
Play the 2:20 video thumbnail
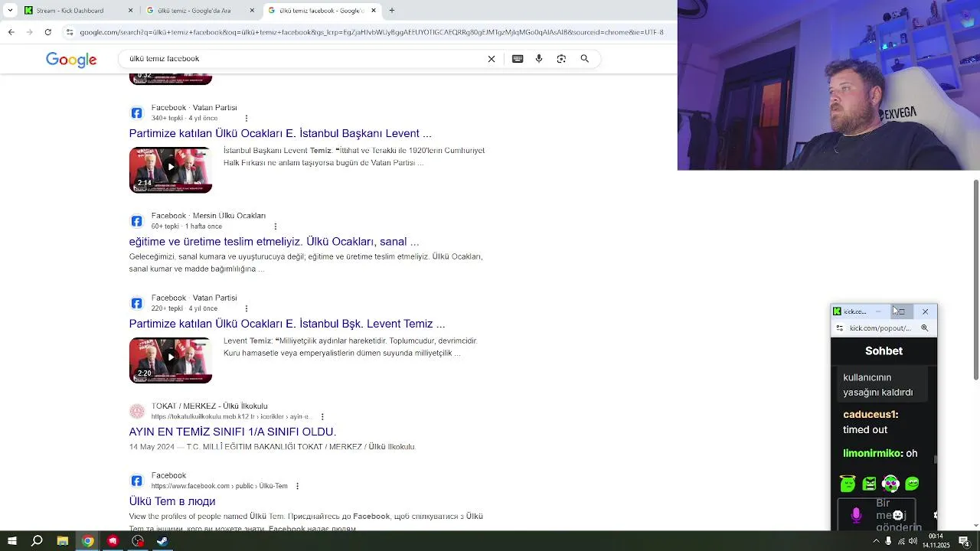(x=171, y=360)
